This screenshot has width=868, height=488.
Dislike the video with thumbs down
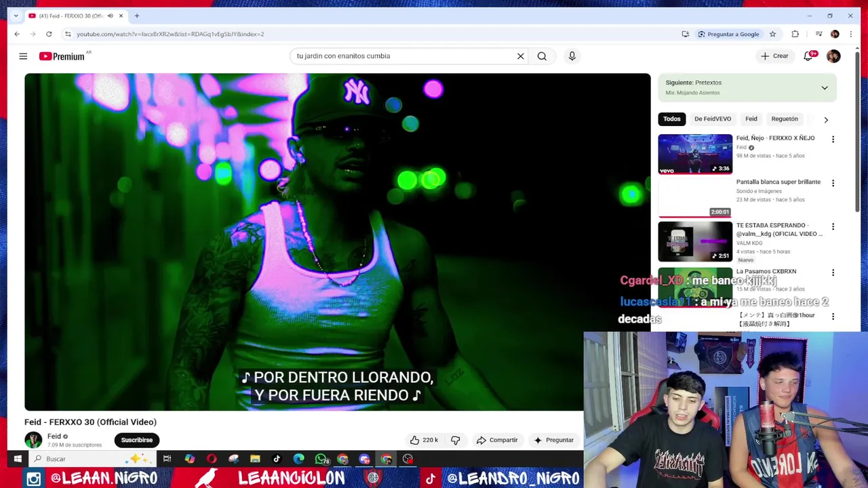coord(455,440)
